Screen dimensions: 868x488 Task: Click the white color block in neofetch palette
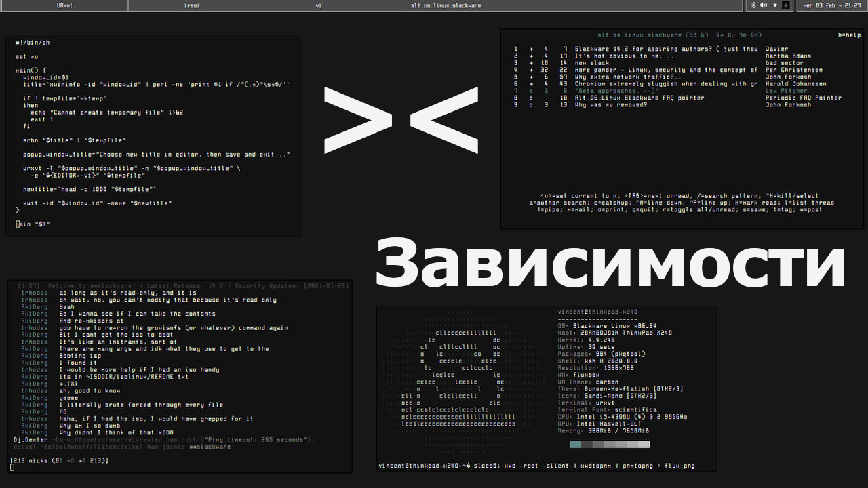click(x=644, y=445)
